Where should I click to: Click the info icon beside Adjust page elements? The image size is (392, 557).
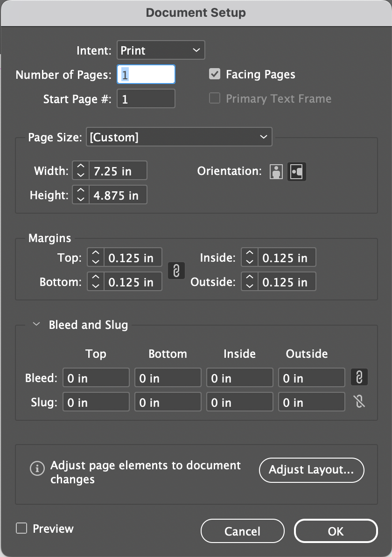37,468
